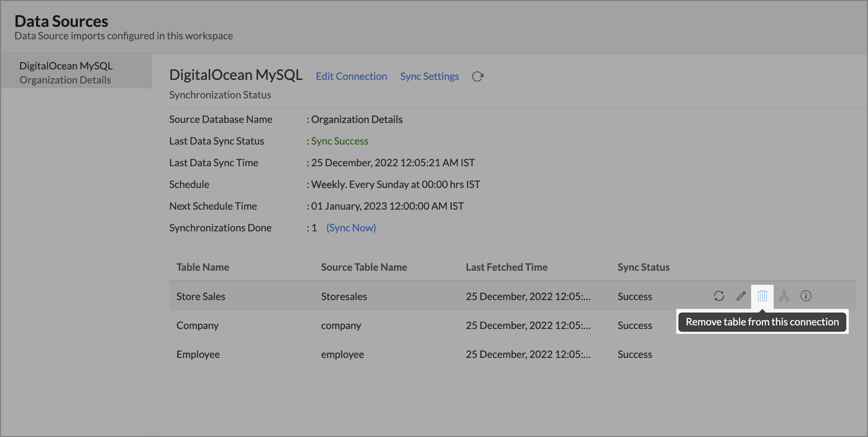Click the Storesales source table cell
This screenshot has width=868, height=437.
[344, 296]
